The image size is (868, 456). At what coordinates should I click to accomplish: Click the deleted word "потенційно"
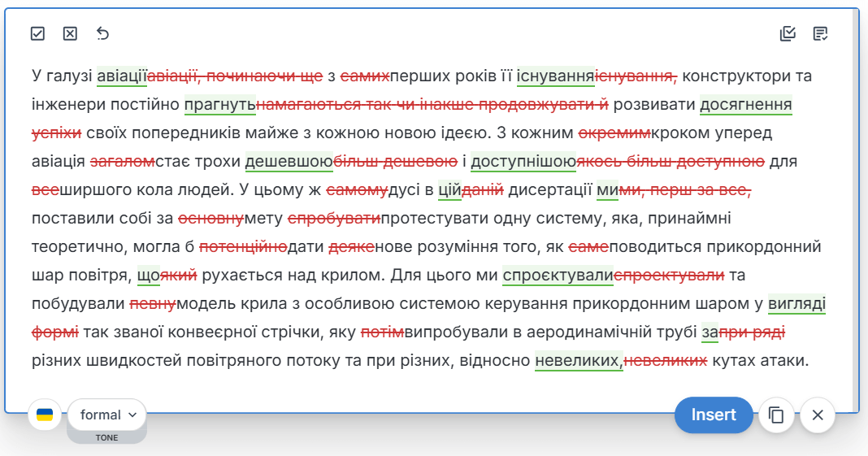(243, 247)
